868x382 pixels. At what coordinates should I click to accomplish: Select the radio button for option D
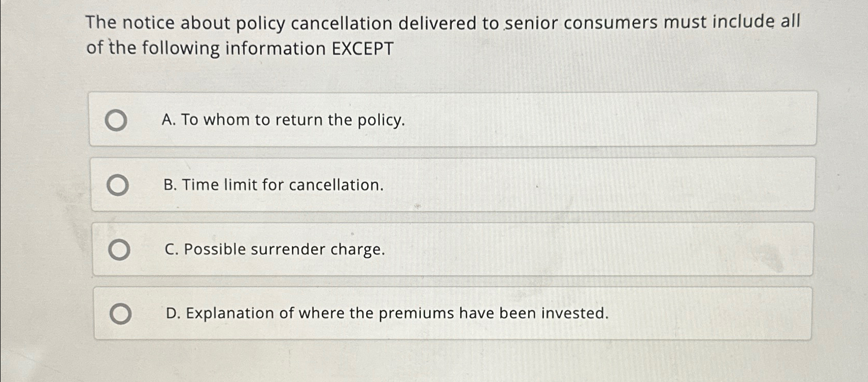(118, 313)
